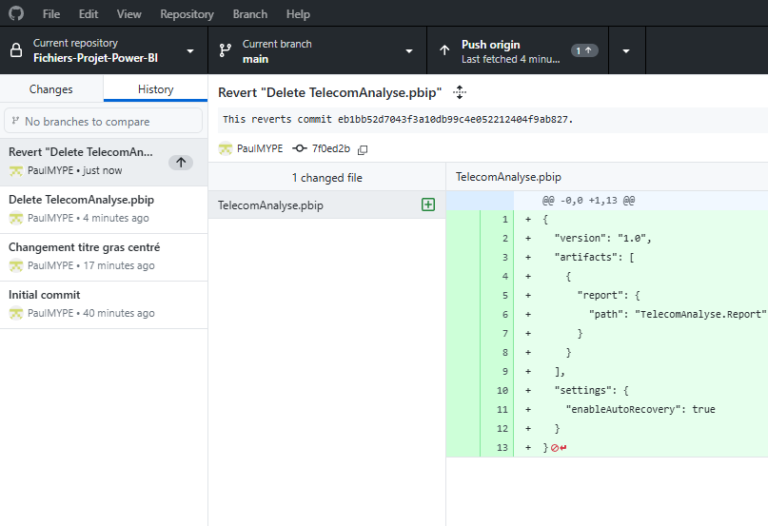Open the Edit menu
768x526 pixels.
coord(88,14)
